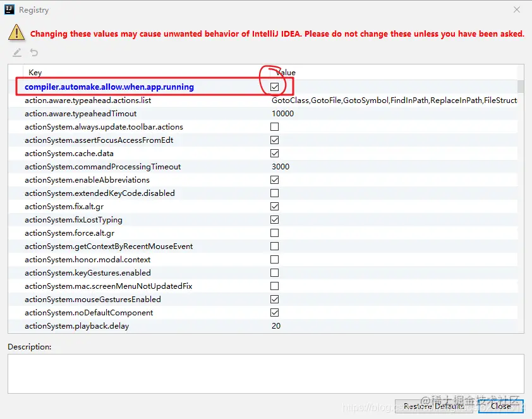Toggle actionSystem.noDefaultComponent checkbox

(x=274, y=312)
